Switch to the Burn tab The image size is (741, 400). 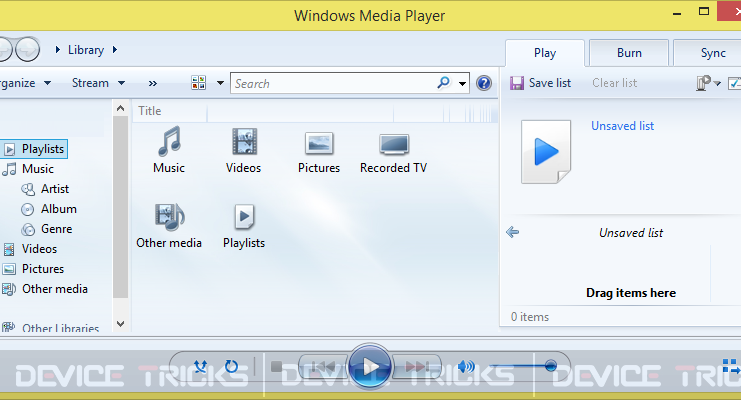point(629,53)
